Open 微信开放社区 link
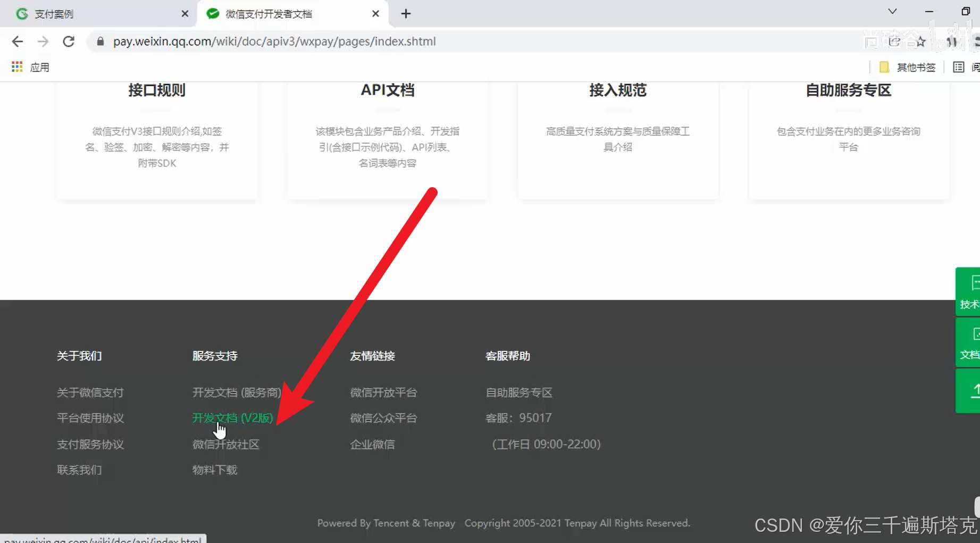980x543 pixels. (225, 444)
